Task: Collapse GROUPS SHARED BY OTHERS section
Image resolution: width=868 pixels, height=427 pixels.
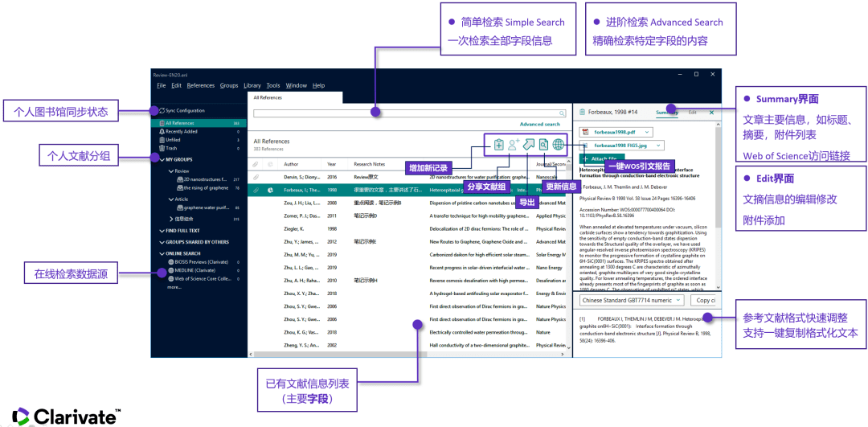Action: pyautogui.click(x=162, y=242)
